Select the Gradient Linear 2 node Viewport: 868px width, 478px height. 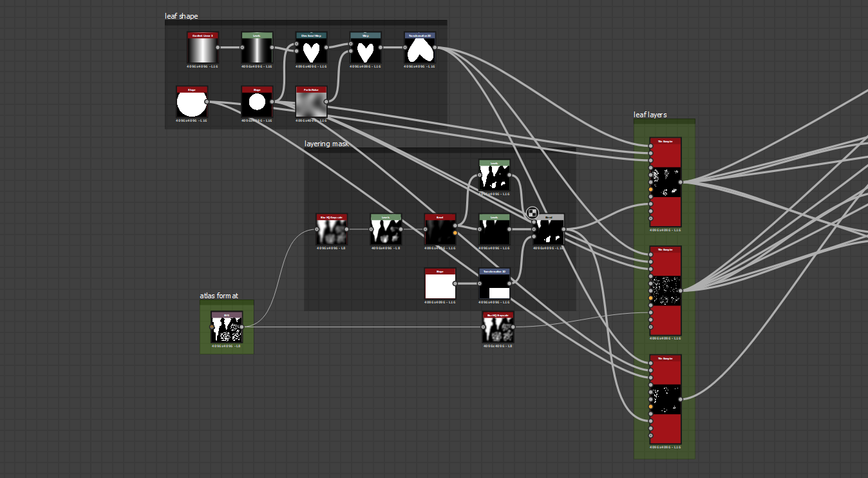[202, 48]
